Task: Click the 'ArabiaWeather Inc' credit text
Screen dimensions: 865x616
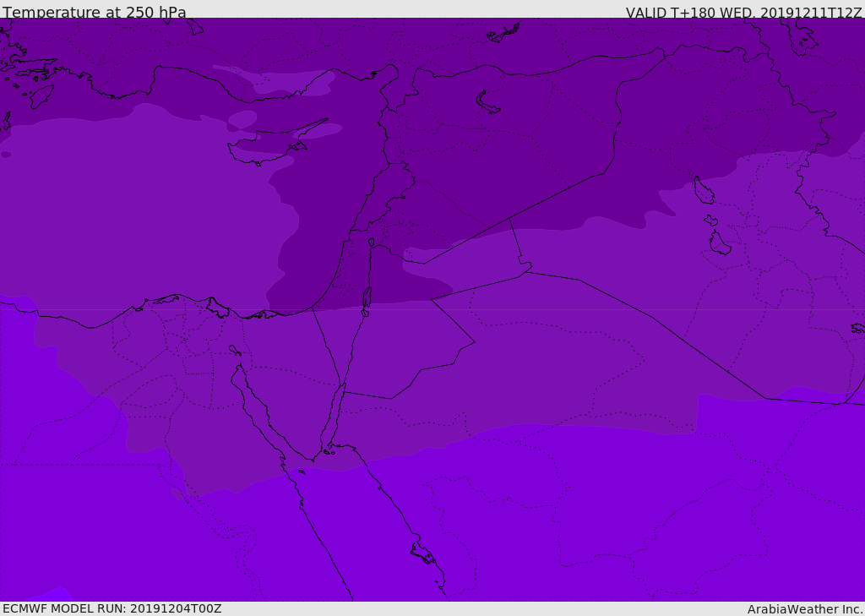Action: (804, 609)
